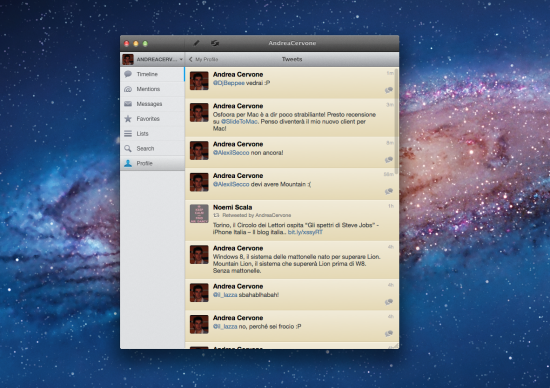Open the Messages section
Image resolution: width=550 pixels, height=388 pixels.
point(152,104)
